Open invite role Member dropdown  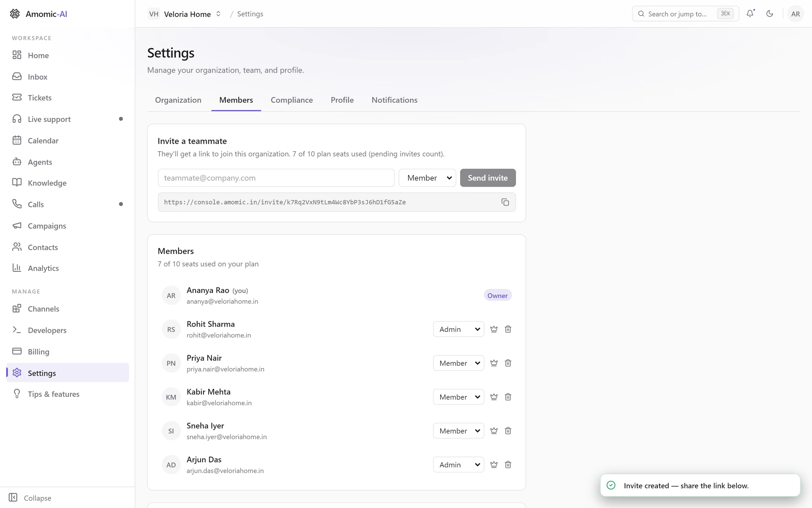(x=427, y=178)
